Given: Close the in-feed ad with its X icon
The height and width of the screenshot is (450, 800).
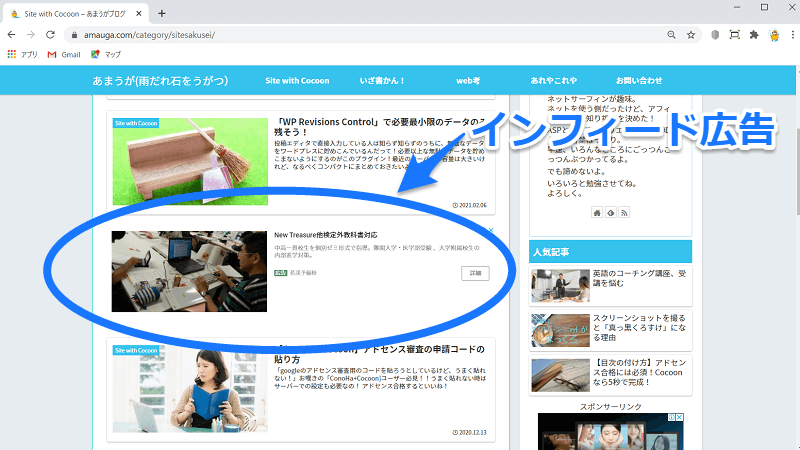Looking at the screenshot, I should point(490,231).
